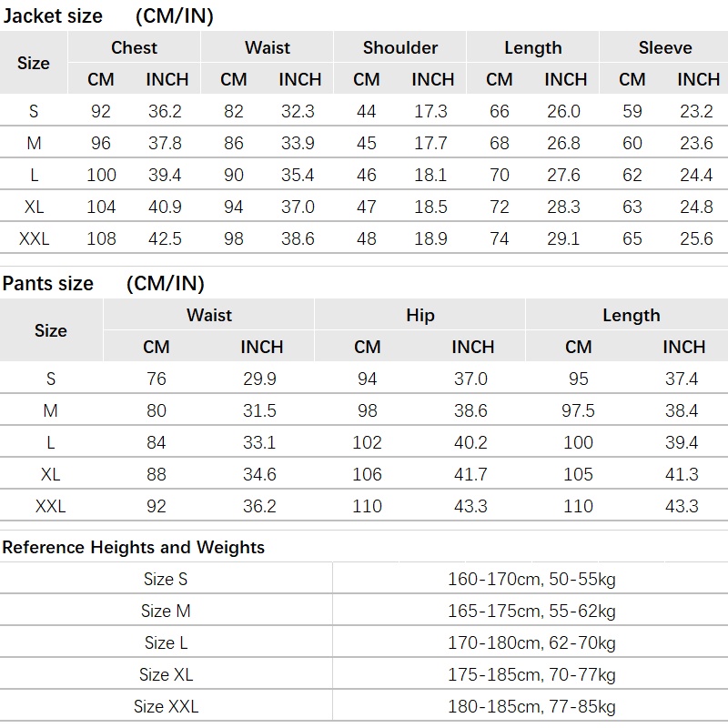The width and height of the screenshot is (728, 728).
Task: Select jacket size XXL row label
Action: tap(34, 238)
